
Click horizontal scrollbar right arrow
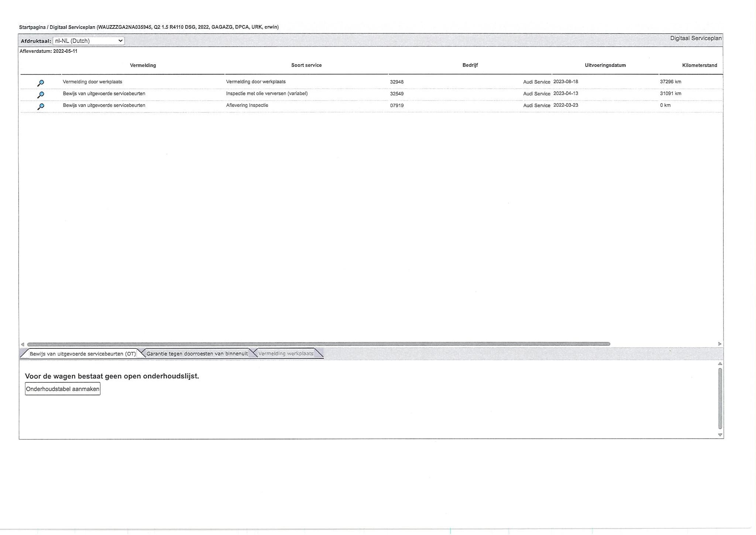tap(719, 344)
